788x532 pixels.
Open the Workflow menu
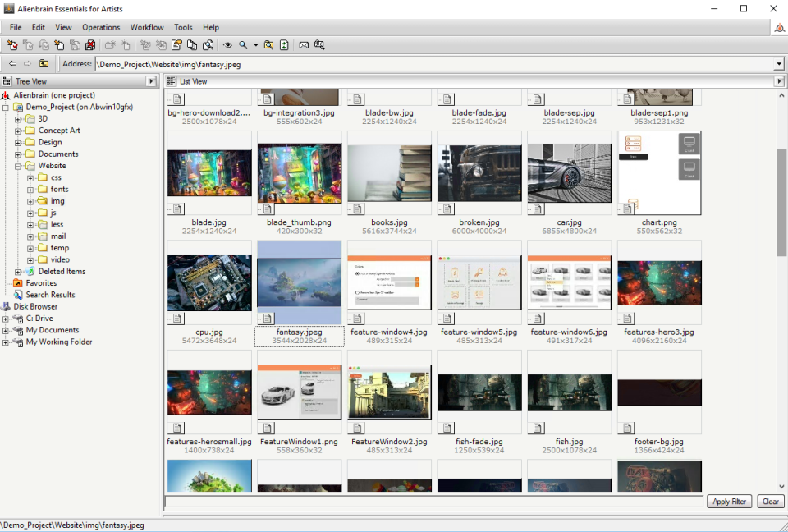point(147,27)
